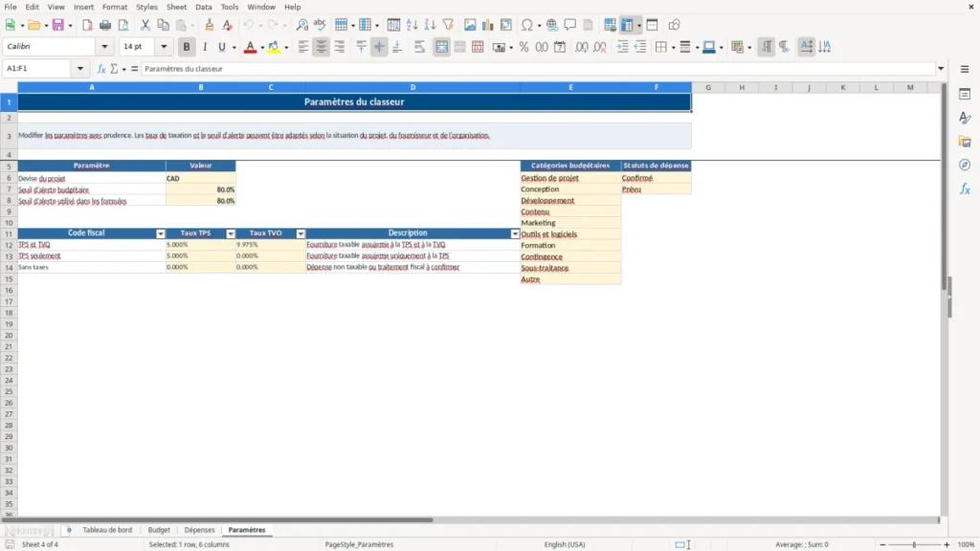Click the 100% zoom level in the status bar

click(x=967, y=544)
